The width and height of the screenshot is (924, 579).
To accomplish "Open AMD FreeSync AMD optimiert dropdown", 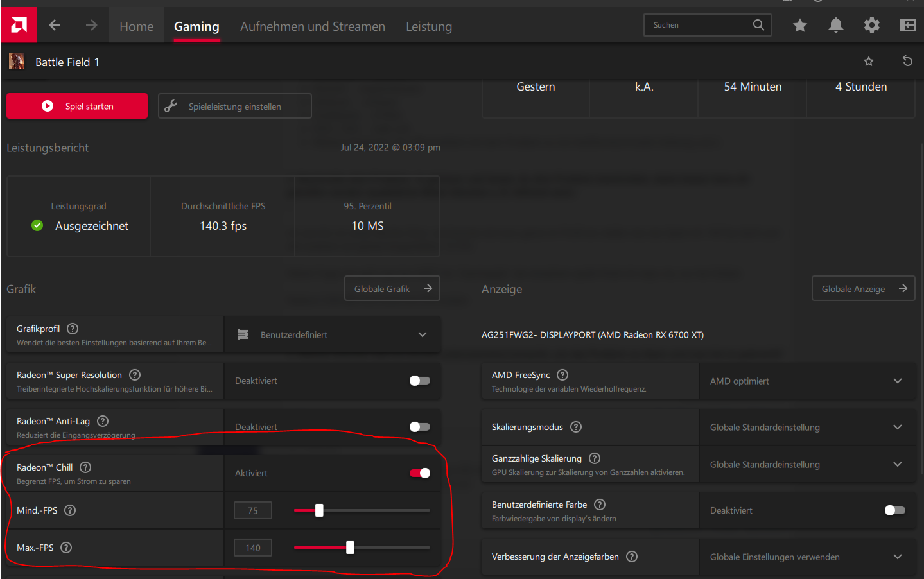I will tap(807, 381).
